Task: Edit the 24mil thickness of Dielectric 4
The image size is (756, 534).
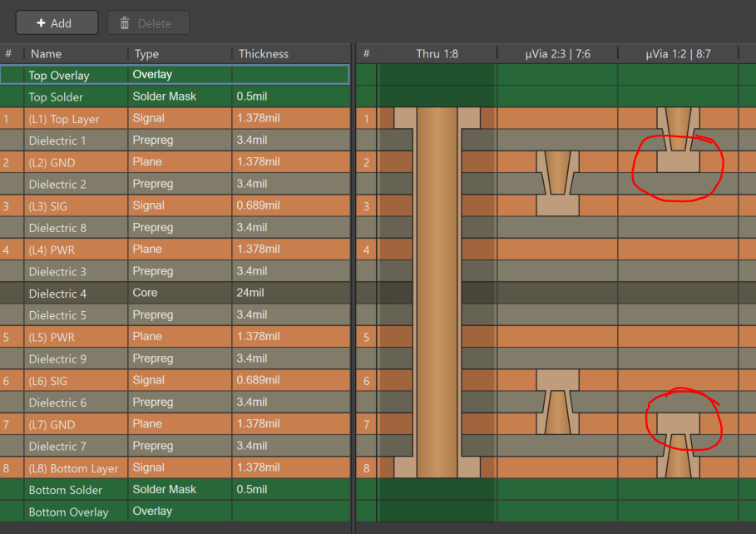Action: (253, 294)
